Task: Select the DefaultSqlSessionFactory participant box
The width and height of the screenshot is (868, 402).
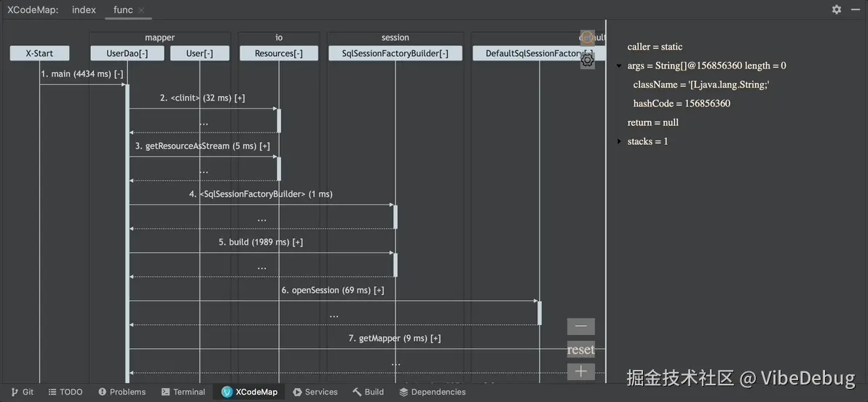Action: click(539, 54)
